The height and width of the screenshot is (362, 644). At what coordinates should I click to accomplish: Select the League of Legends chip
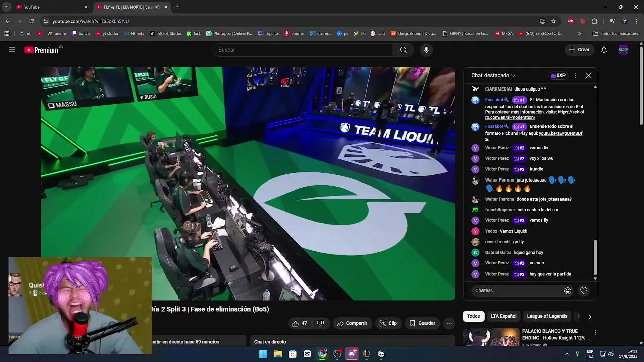(x=547, y=316)
